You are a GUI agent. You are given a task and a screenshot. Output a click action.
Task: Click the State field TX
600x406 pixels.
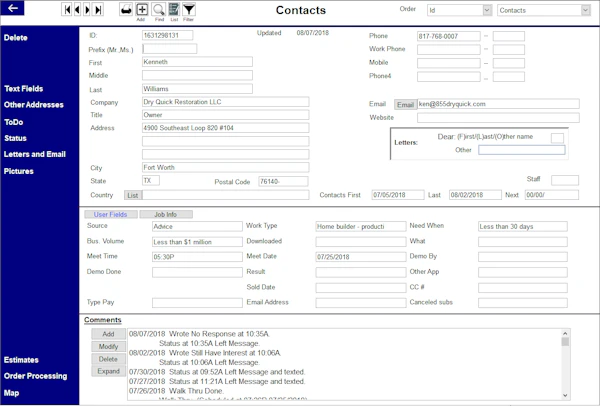[151, 180]
